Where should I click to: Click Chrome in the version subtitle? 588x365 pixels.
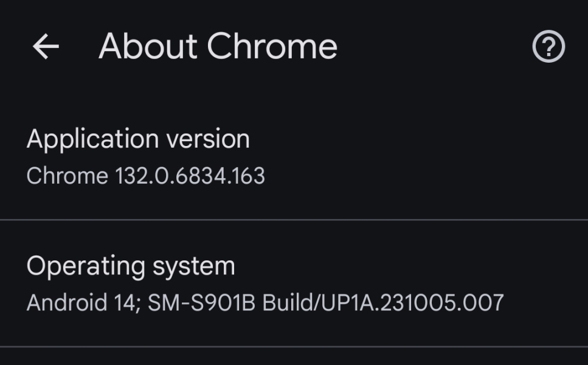coord(67,176)
